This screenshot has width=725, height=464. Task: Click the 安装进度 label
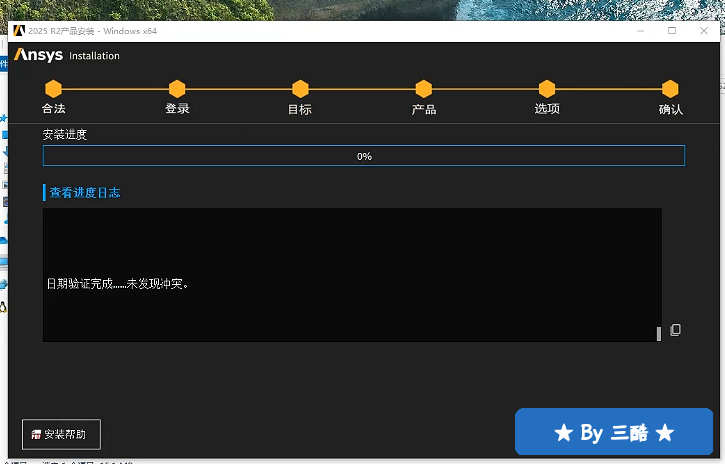click(x=65, y=134)
